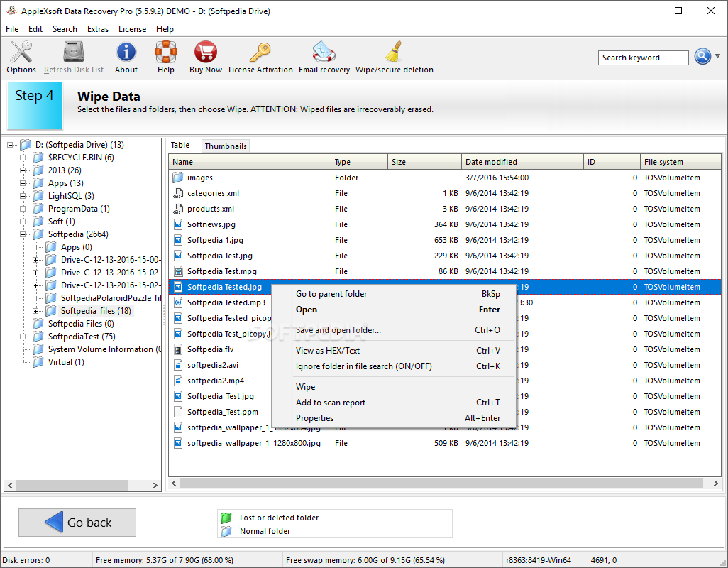Select Softpedia 1.jpg file name
Screen dimensions: 728x568
(215, 240)
